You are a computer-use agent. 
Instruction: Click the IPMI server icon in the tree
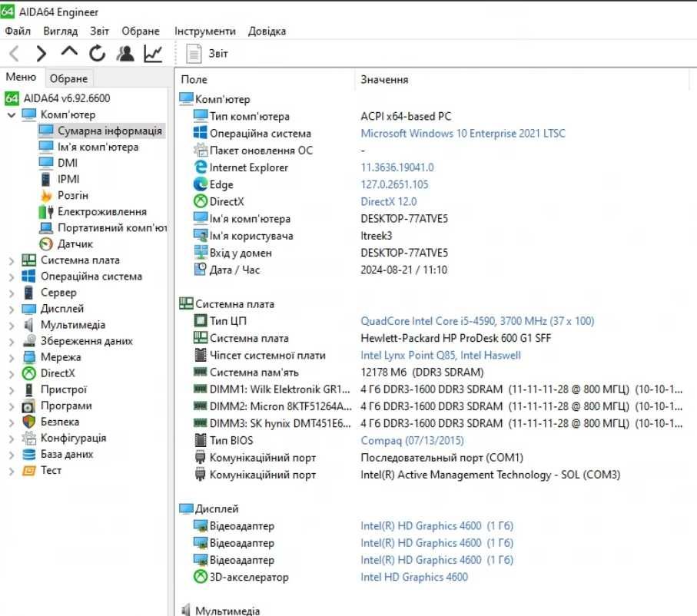pyautogui.click(x=46, y=179)
